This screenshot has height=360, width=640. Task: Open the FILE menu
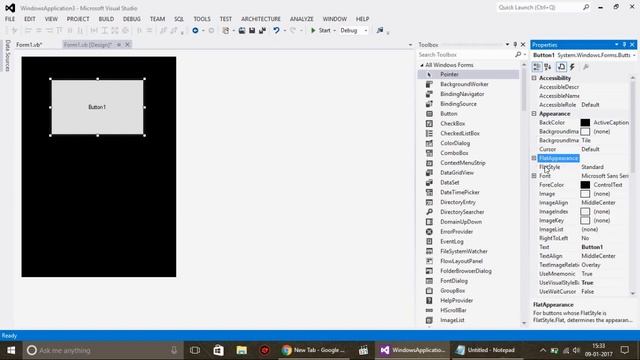coord(10,19)
